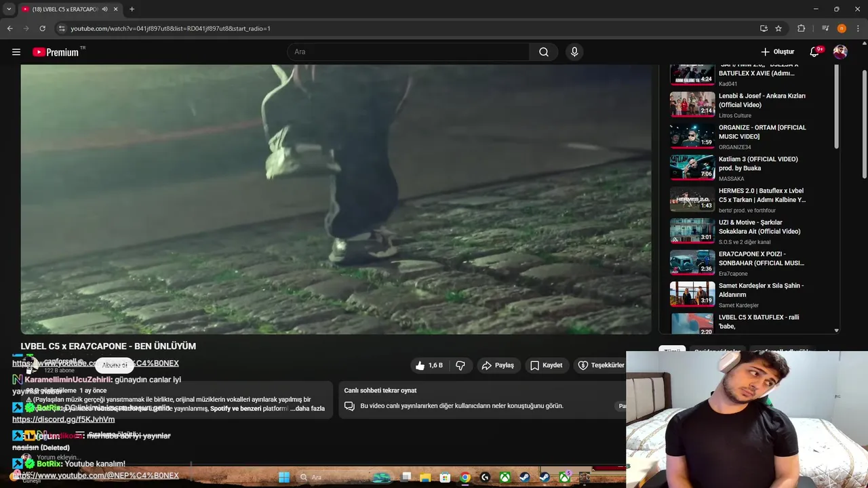Close the LVBEL C5 browser tab
868x488 pixels.
[x=115, y=9]
